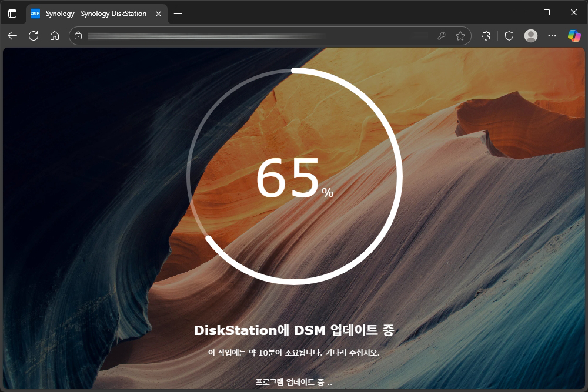Maximize the browser window
Image resolution: width=588 pixels, height=392 pixels.
coord(547,12)
